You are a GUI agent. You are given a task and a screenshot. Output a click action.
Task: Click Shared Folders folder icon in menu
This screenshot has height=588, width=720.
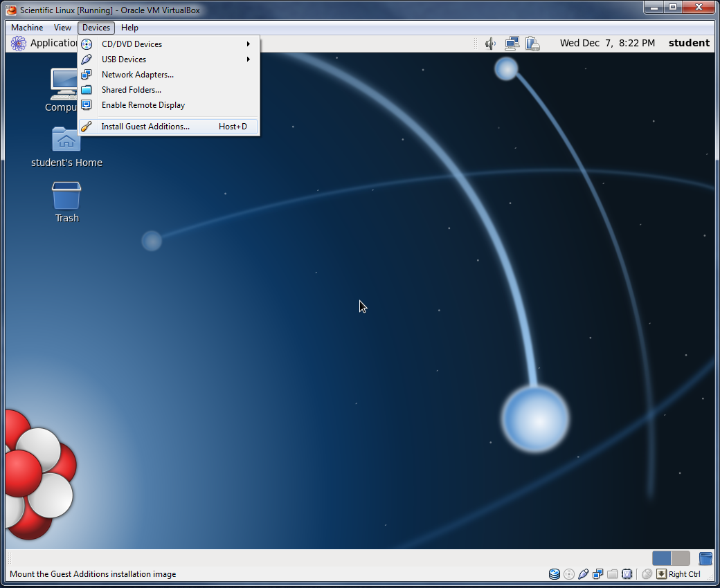pyautogui.click(x=87, y=89)
